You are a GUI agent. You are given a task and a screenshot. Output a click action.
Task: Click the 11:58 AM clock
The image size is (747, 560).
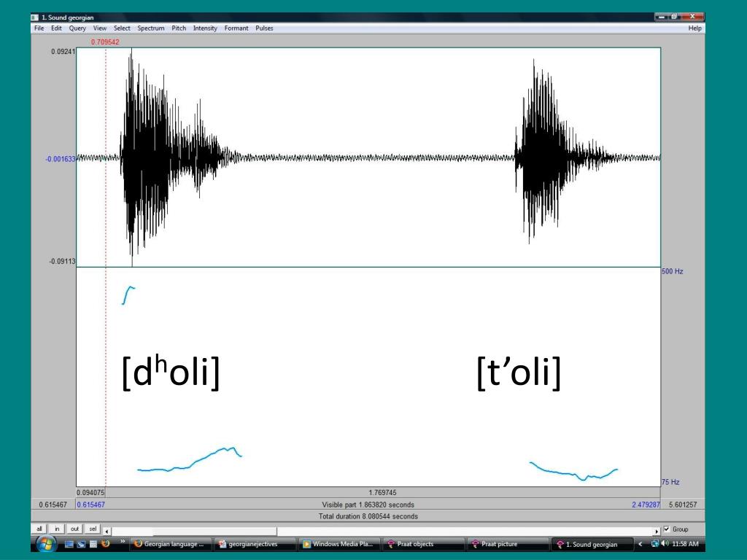coord(685,544)
